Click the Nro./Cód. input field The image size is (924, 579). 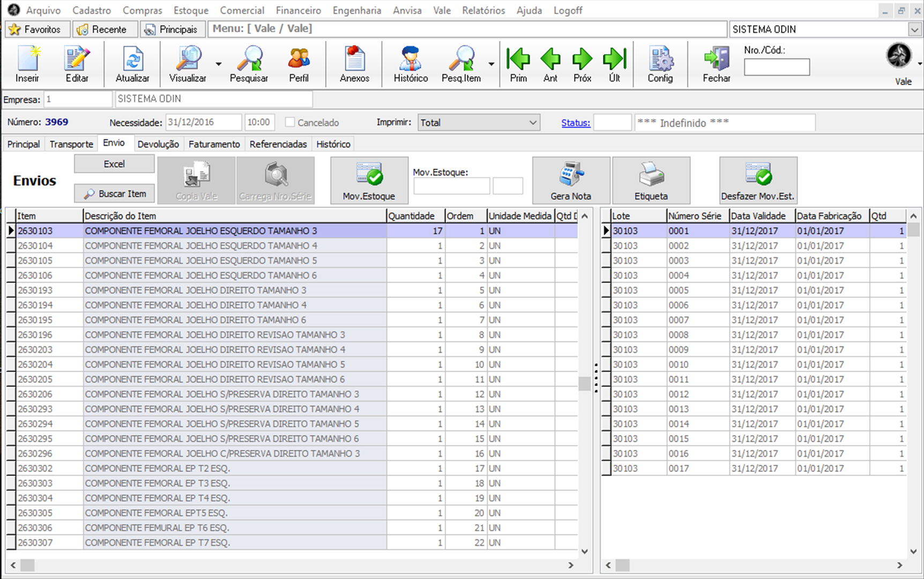(777, 68)
